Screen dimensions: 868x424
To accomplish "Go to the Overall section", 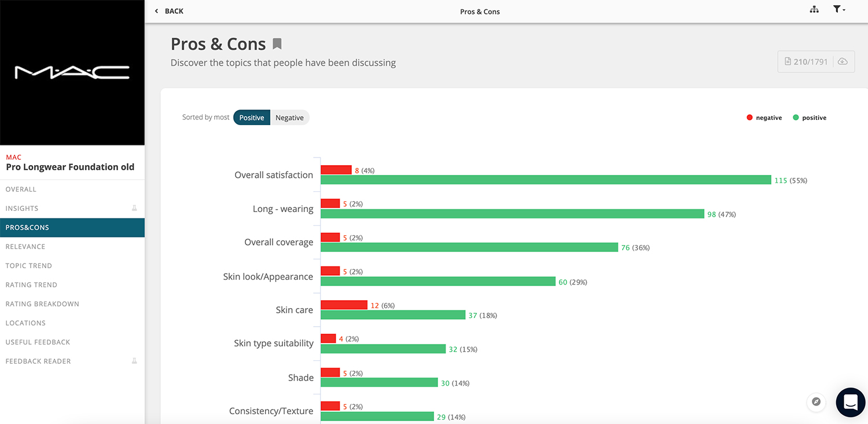I will 21,189.
